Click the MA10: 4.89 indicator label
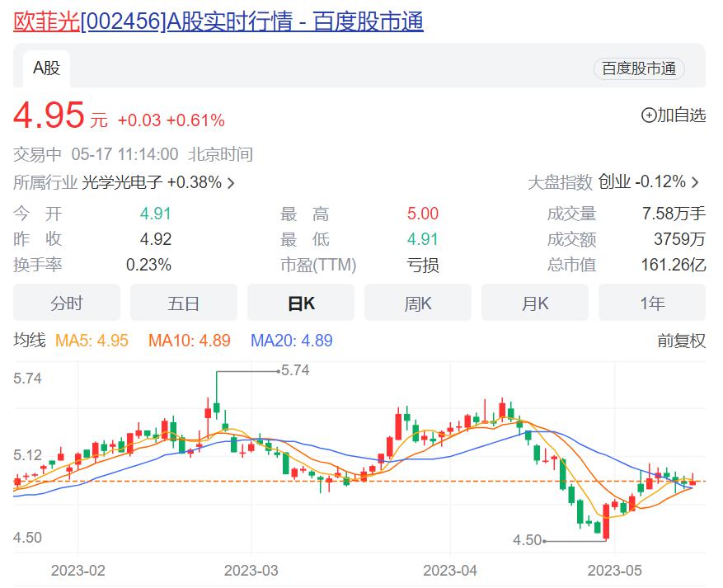This screenshot has height=588, width=723. click(190, 341)
